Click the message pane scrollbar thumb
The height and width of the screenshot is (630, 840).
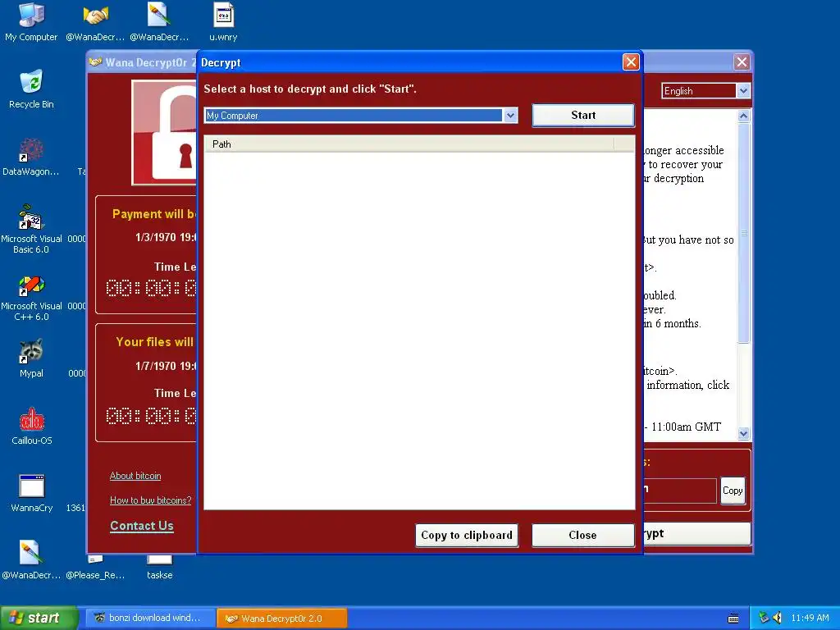[x=743, y=233]
